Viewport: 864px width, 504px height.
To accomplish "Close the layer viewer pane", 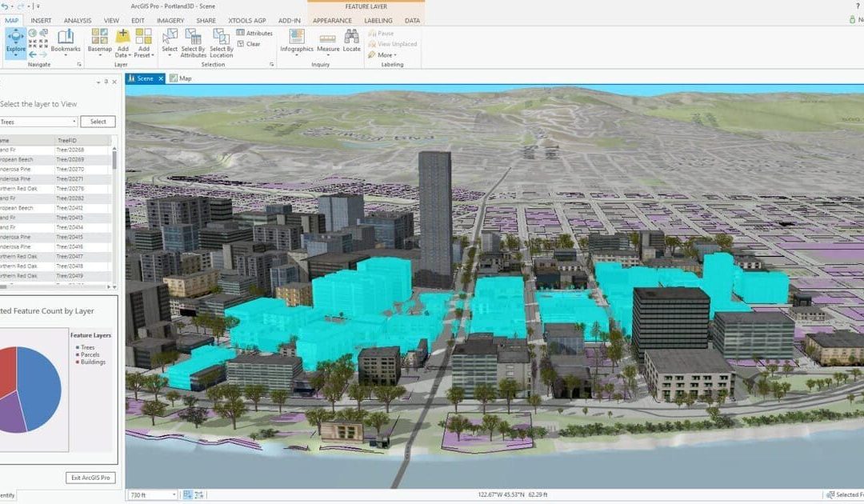I will (x=114, y=82).
